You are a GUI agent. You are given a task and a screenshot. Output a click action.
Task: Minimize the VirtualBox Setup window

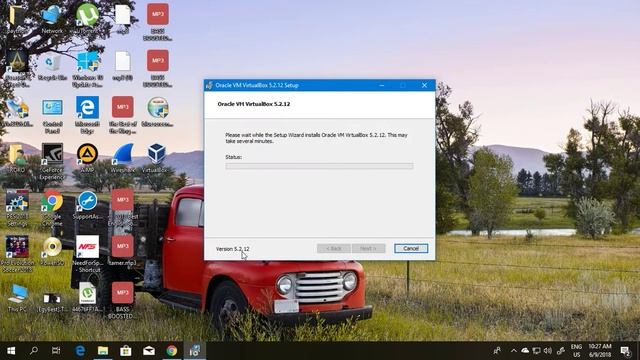coord(382,85)
